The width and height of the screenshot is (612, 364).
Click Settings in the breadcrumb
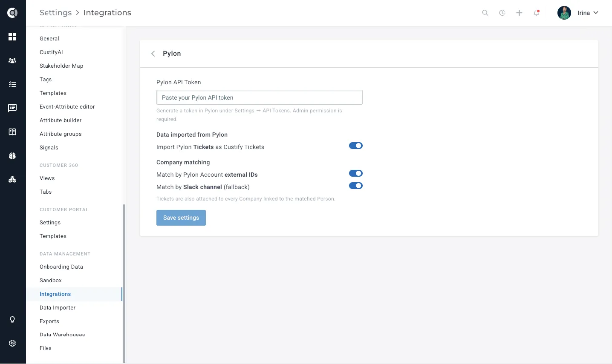pos(55,13)
